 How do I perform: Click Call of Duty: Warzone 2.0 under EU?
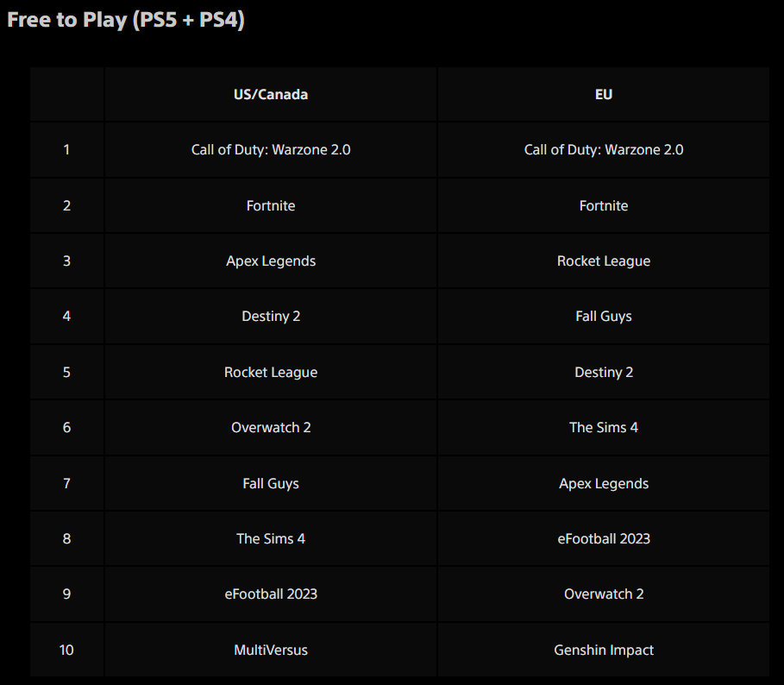[604, 150]
